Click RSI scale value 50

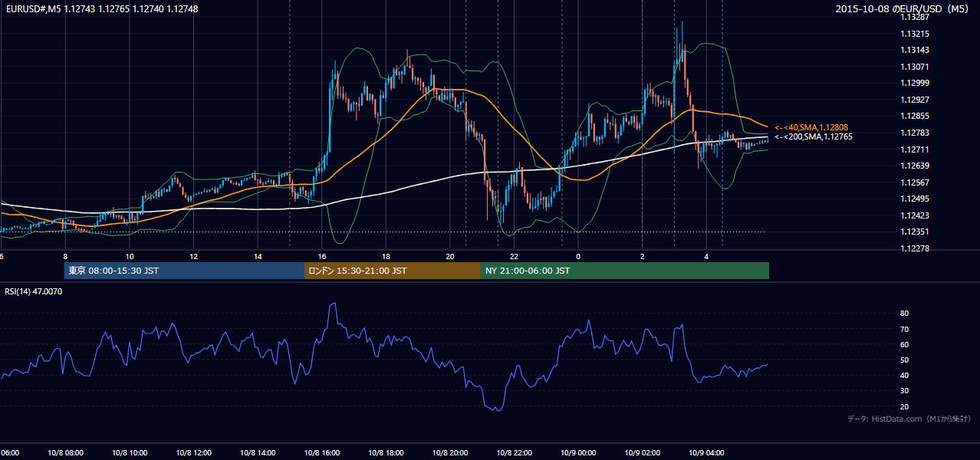[x=905, y=360]
